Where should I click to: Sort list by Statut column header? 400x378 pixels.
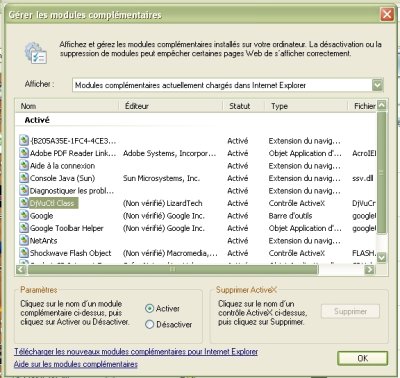[x=244, y=106]
